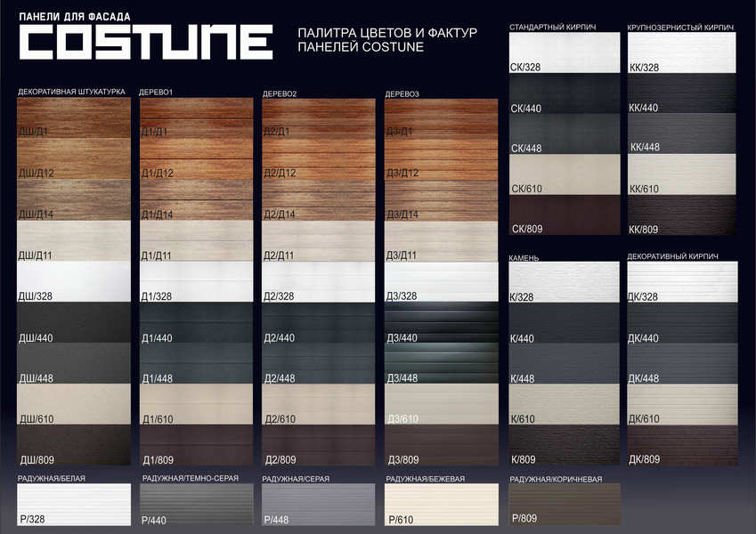Select the Д3/809 brown swatch
This screenshot has width=756, height=534.
(441, 445)
